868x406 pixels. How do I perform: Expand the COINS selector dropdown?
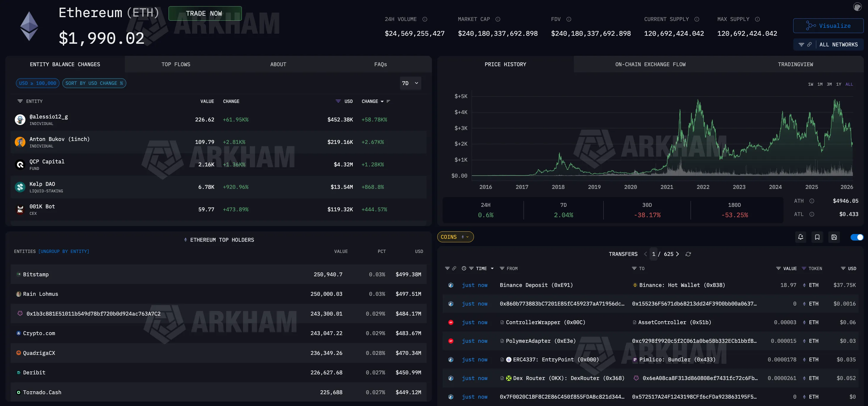pyautogui.click(x=455, y=237)
